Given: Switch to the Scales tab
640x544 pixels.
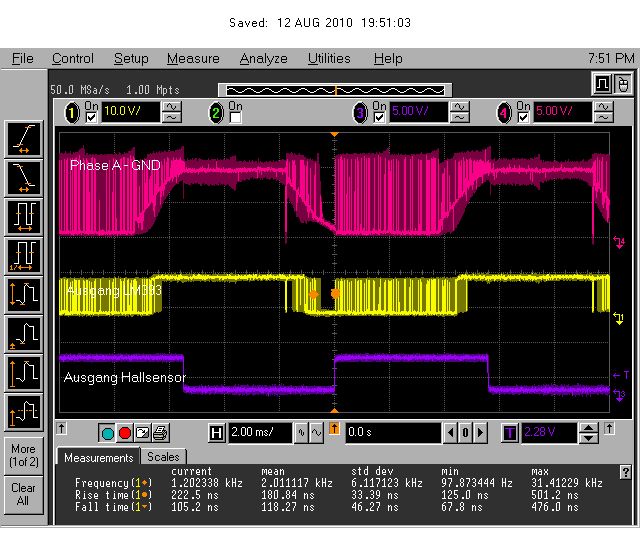Looking at the screenshot, I should [x=163, y=457].
